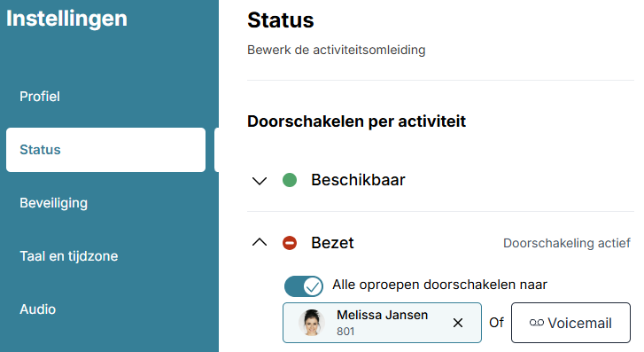Open the Audio settings section

(38, 309)
